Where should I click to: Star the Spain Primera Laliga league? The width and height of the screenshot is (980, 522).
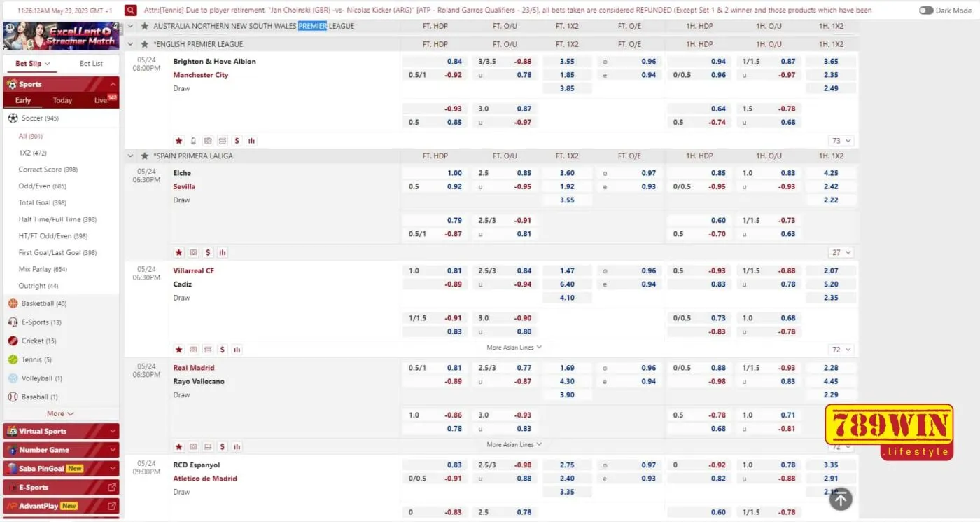click(x=145, y=156)
